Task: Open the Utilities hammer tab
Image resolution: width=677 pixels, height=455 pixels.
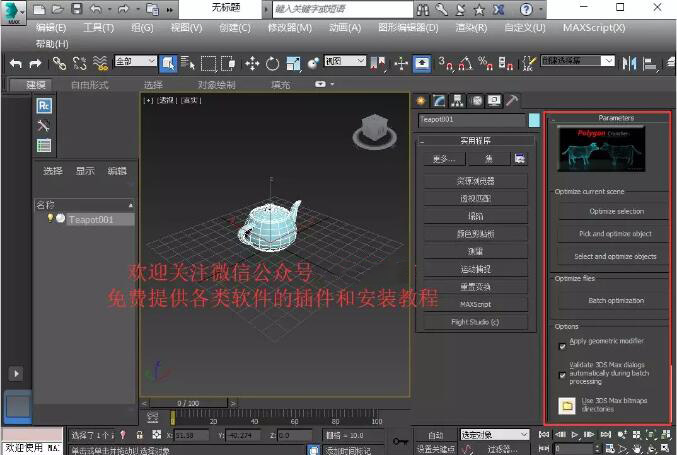Action: pyautogui.click(x=510, y=100)
